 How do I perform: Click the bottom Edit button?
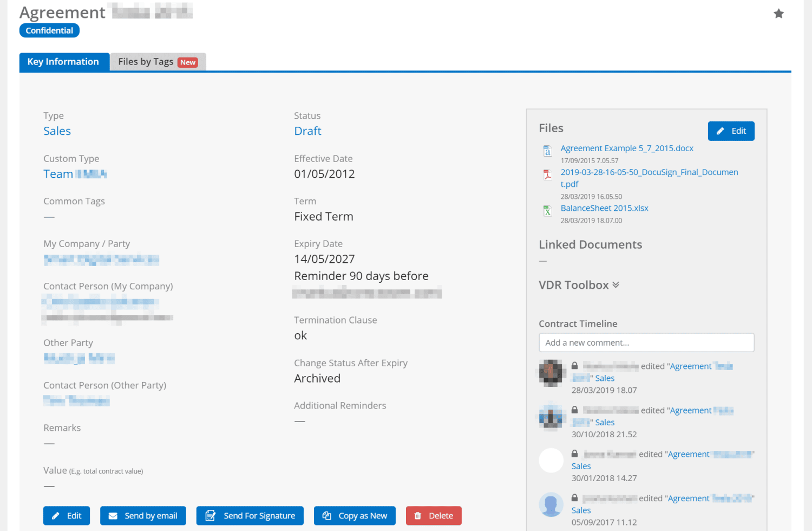(x=67, y=516)
